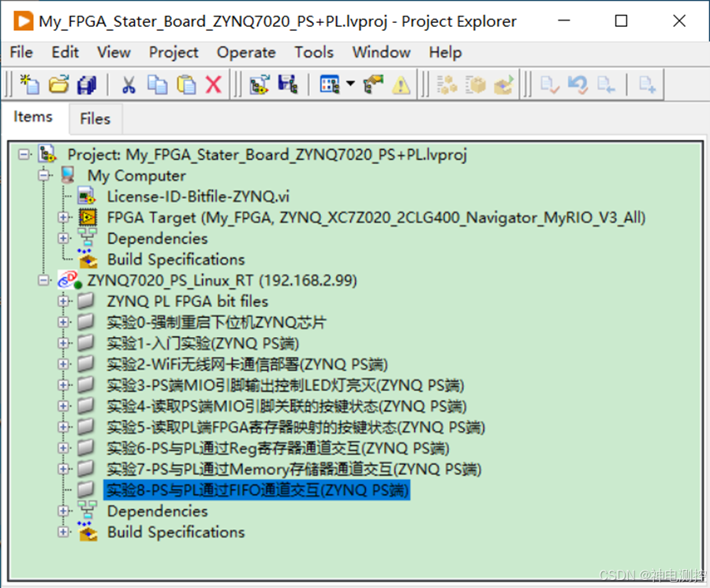
Task: Click the FPGA Target chip icon
Action: 88,218
